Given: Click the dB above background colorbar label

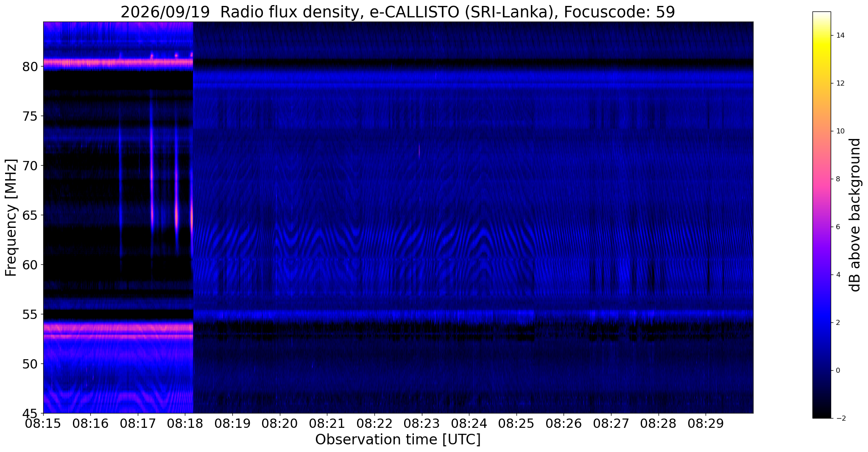Looking at the screenshot, I should (x=856, y=215).
